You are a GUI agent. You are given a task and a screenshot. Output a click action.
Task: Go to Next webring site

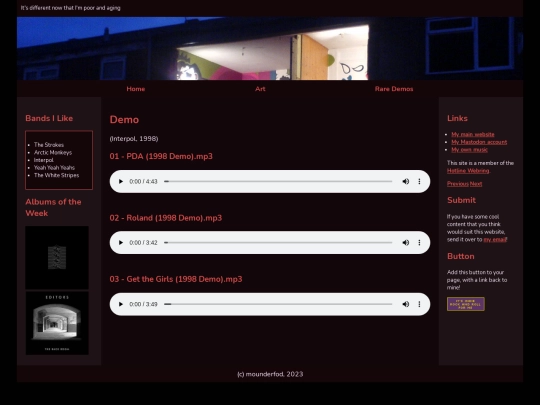point(476,184)
